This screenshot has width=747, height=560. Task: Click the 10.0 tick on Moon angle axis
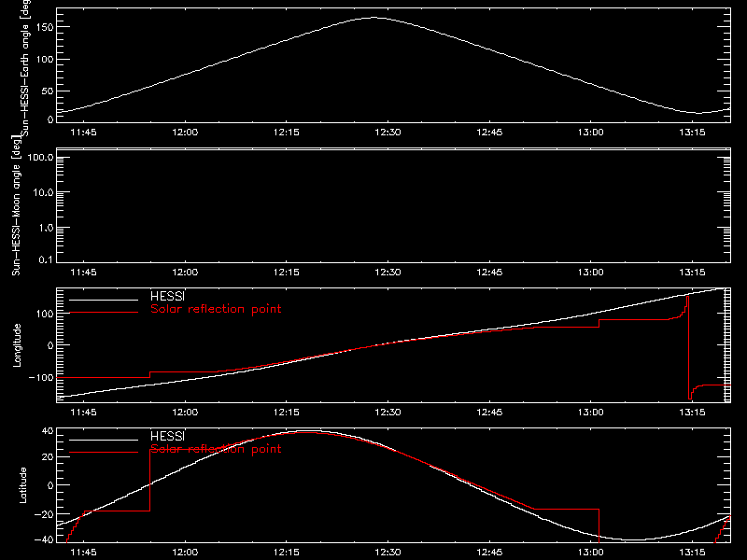click(43, 192)
